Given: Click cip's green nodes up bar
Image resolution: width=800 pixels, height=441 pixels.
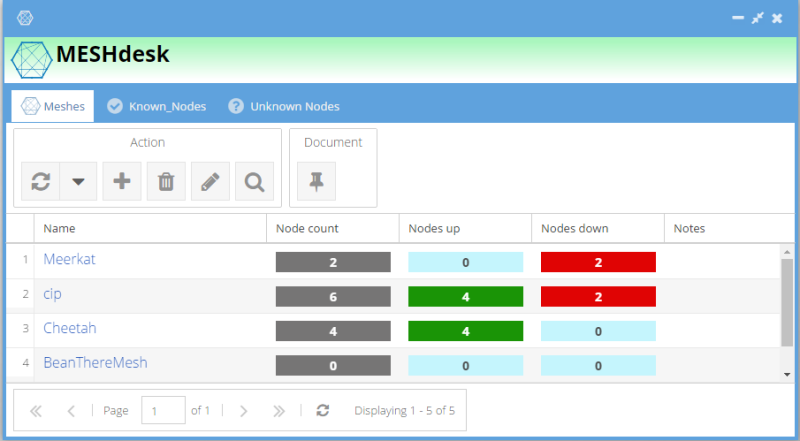Looking at the screenshot, I should tap(465, 297).
